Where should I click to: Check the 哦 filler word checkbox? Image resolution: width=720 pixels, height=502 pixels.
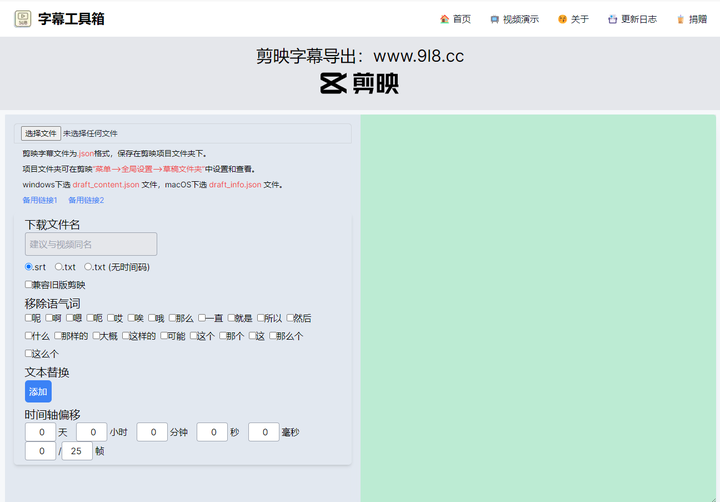coord(152,317)
